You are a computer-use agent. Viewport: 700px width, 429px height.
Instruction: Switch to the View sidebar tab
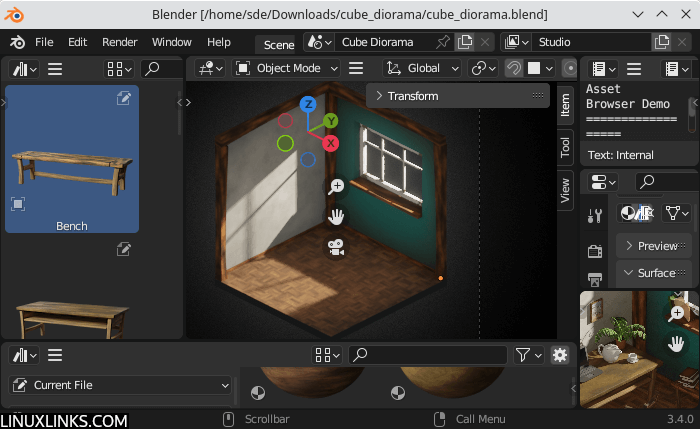click(565, 190)
